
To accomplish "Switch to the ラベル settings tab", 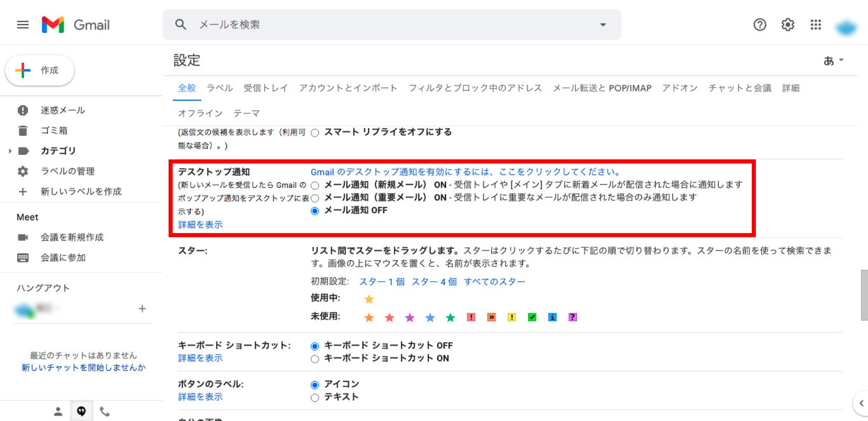I will point(220,88).
